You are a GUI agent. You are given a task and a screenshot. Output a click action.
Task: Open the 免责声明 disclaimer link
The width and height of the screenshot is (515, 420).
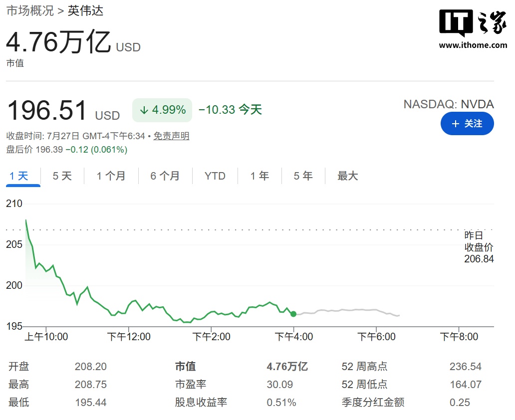172,136
